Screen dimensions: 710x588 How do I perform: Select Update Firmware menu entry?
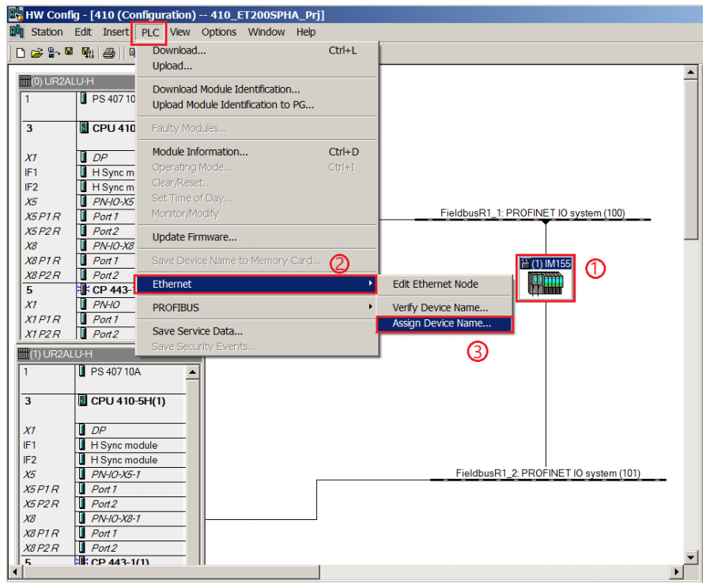[194, 237]
